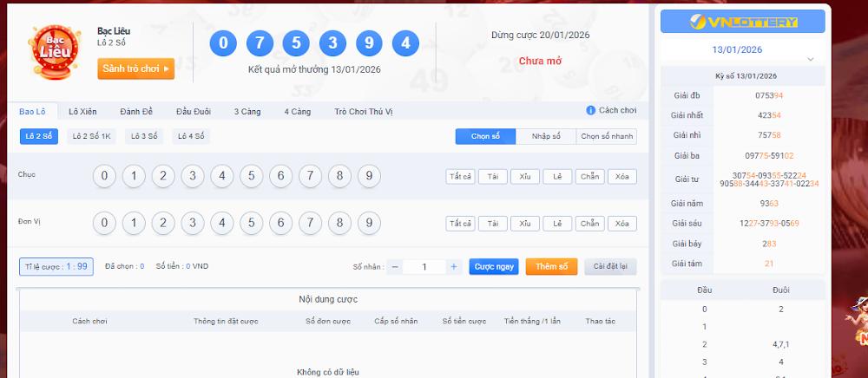Choose the Chọn số input mode
This screenshot has width=868, height=378.
pos(485,136)
